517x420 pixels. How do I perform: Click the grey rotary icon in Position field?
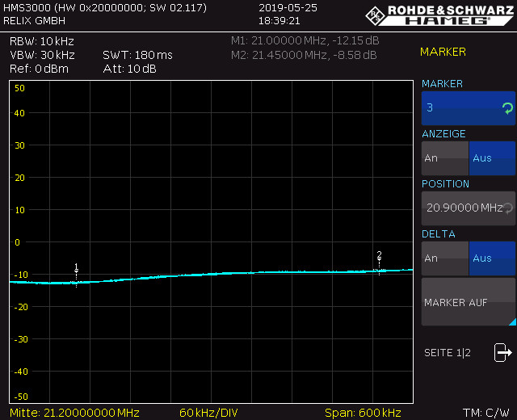[508, 208]
